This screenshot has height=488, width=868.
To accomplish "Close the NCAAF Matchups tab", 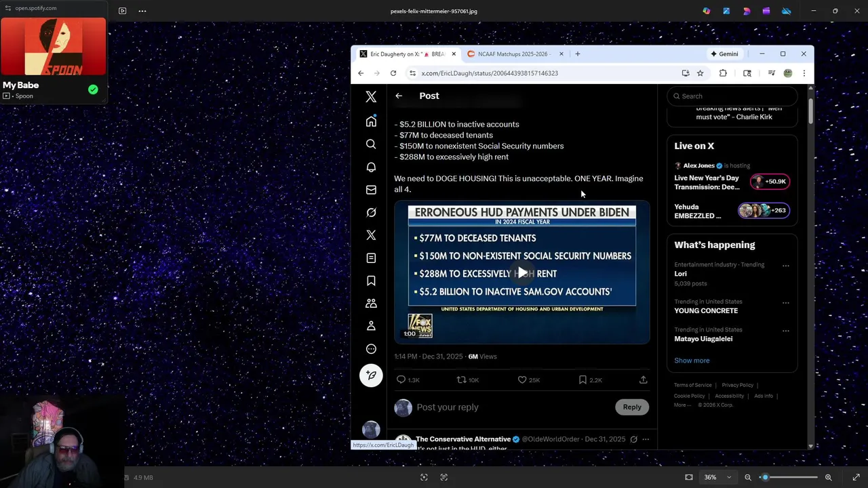I will 561,54.
